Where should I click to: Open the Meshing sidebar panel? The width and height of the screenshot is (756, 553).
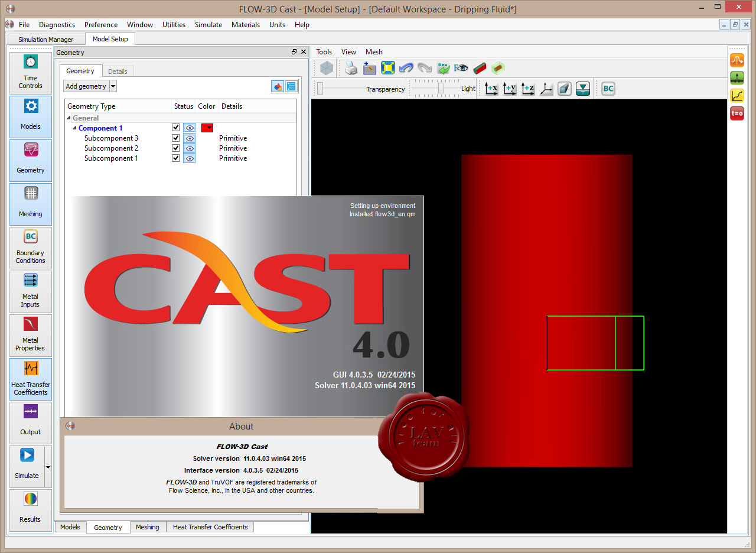(x=30, y=204)
